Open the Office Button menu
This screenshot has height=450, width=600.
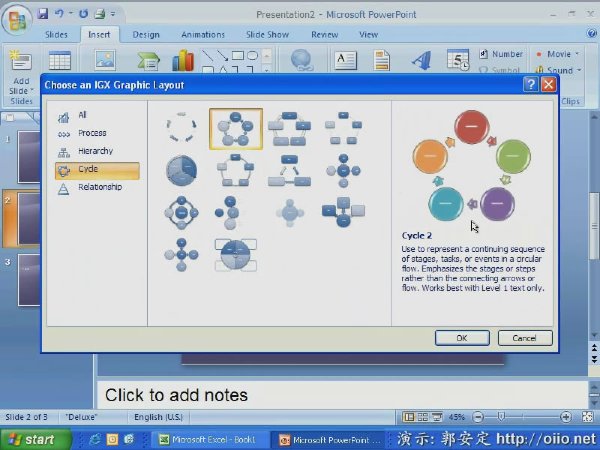(17, 20)
